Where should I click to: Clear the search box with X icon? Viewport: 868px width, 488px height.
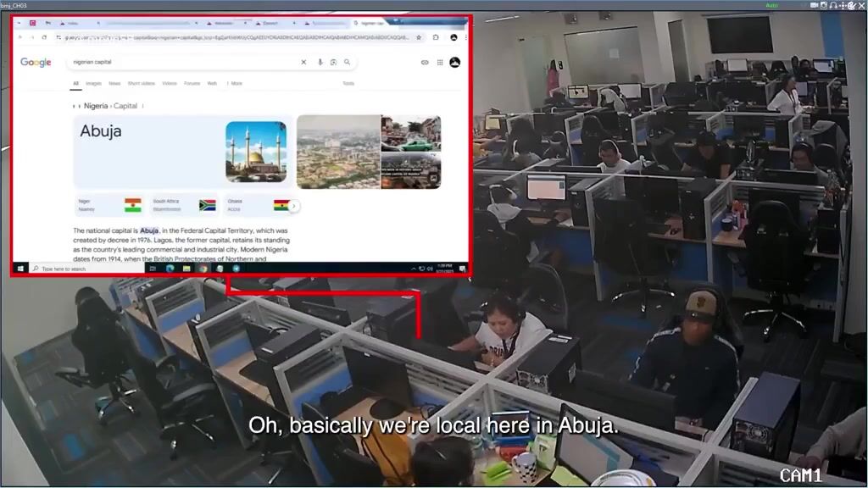pyautogui.click(x=303, y=62)
